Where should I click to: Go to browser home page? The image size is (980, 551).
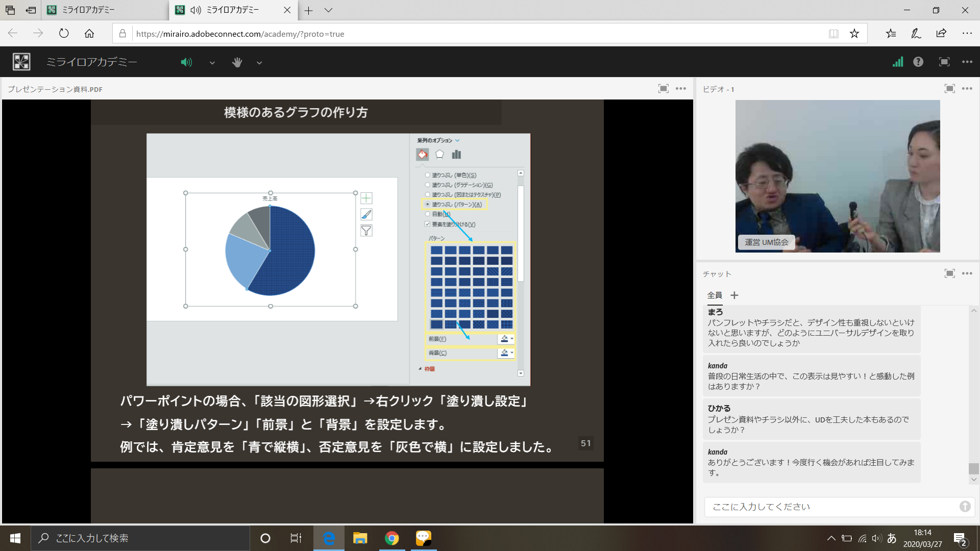89,34
